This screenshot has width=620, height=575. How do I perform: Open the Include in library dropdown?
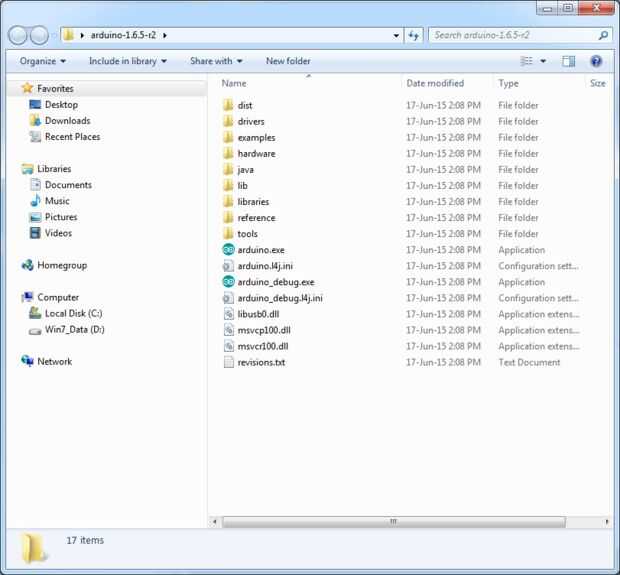click(128, 61)
